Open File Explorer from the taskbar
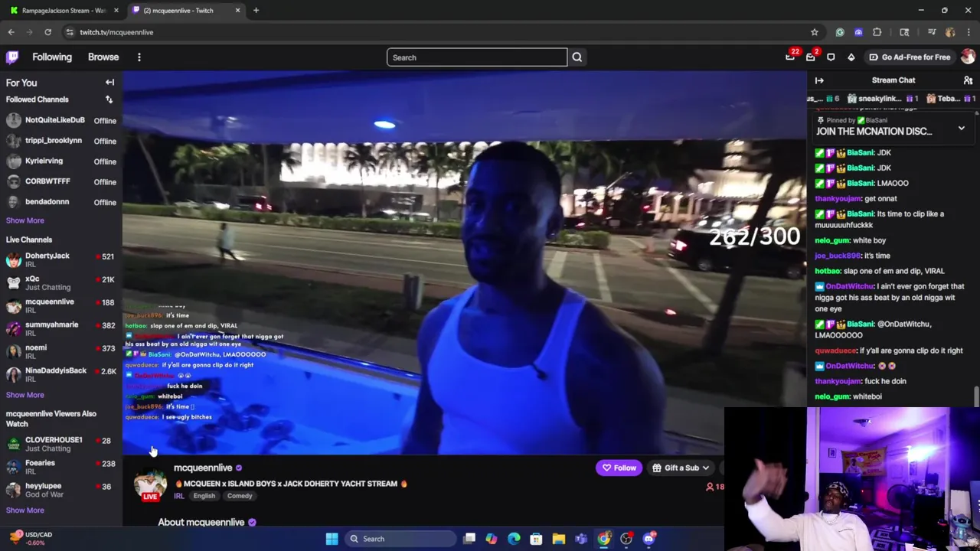Viewport: 980px width, 551px height. tap(559, 539)
